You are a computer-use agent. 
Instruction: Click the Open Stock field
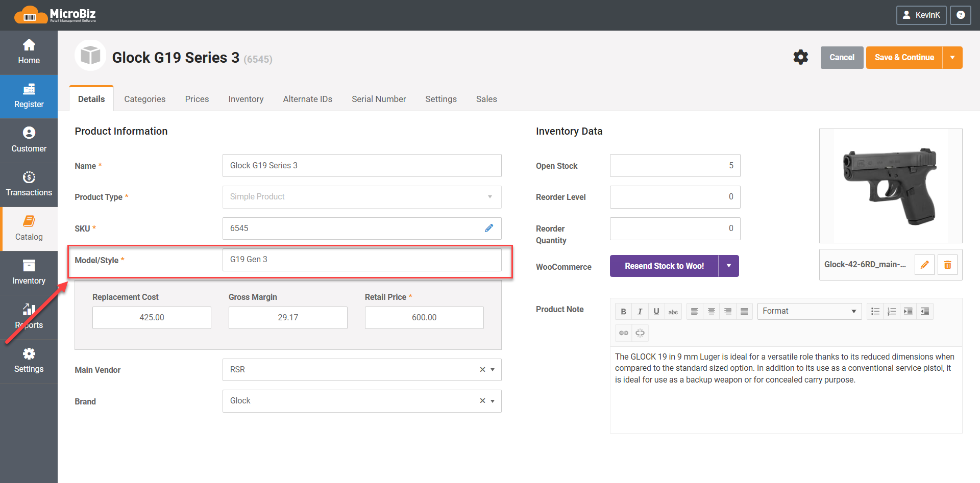point(675,165)
